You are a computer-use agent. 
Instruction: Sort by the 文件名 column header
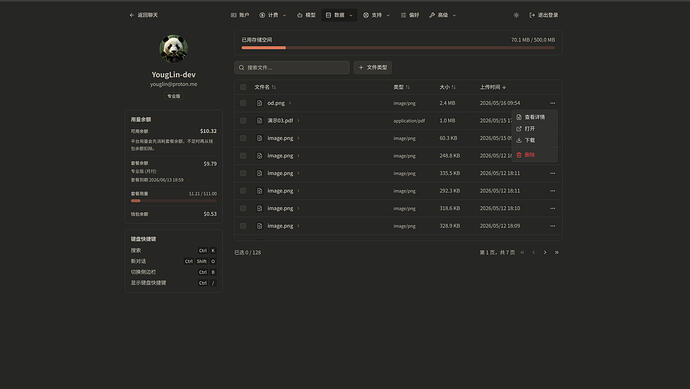[265, 87]
